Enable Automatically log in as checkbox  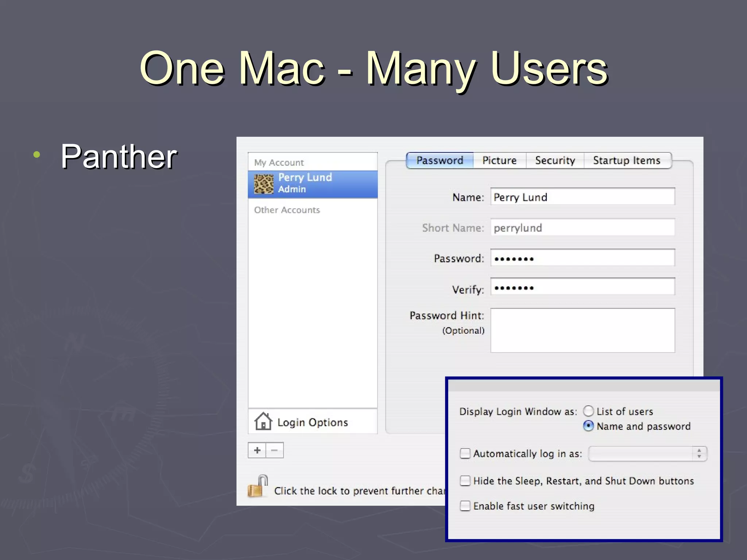point(465,453)
